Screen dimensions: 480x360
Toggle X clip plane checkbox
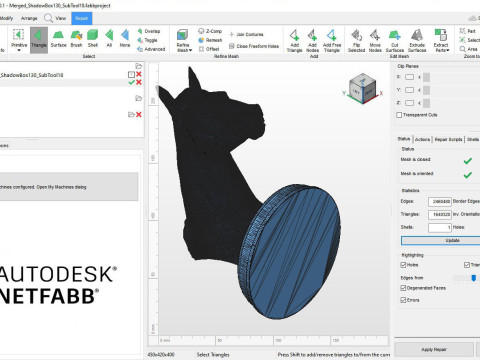click(x=409, y=77)
